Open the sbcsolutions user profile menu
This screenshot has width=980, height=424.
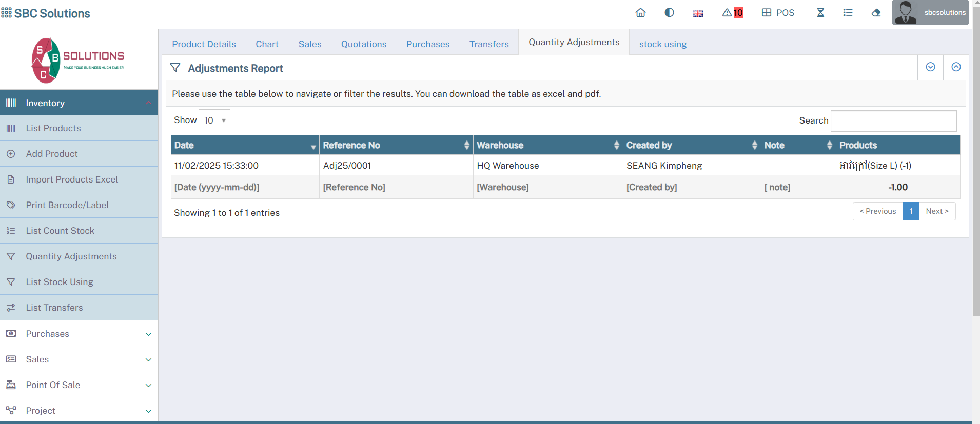tap(930, 13)
